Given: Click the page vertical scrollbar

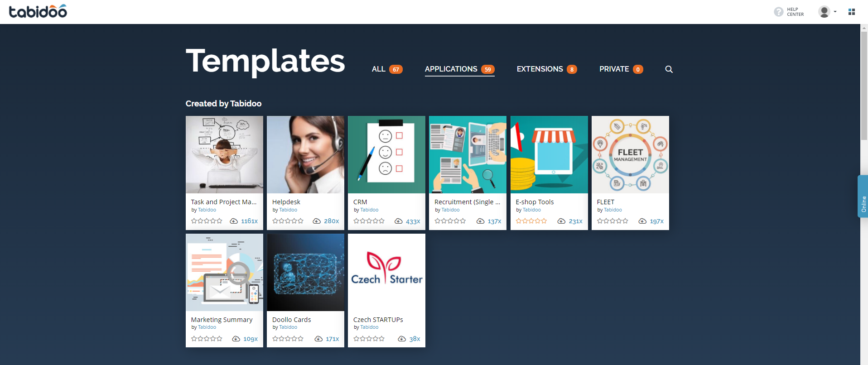Looking at the screenshot, I should pos(864,85).
